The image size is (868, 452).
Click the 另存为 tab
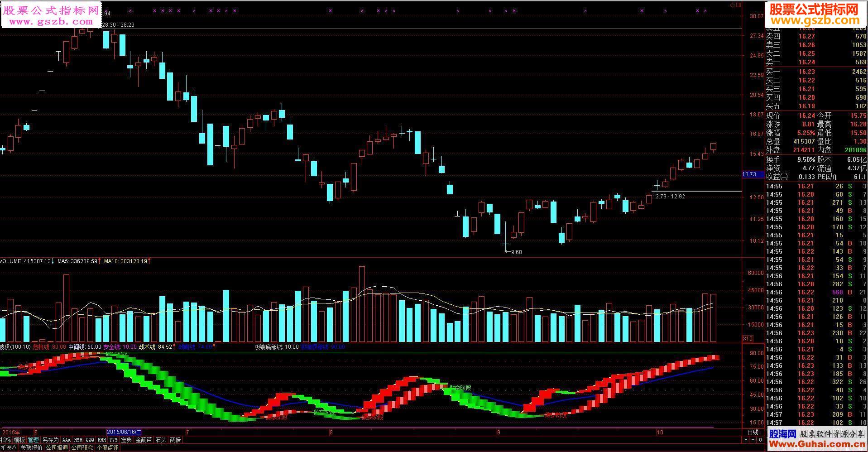click(50, 440)
